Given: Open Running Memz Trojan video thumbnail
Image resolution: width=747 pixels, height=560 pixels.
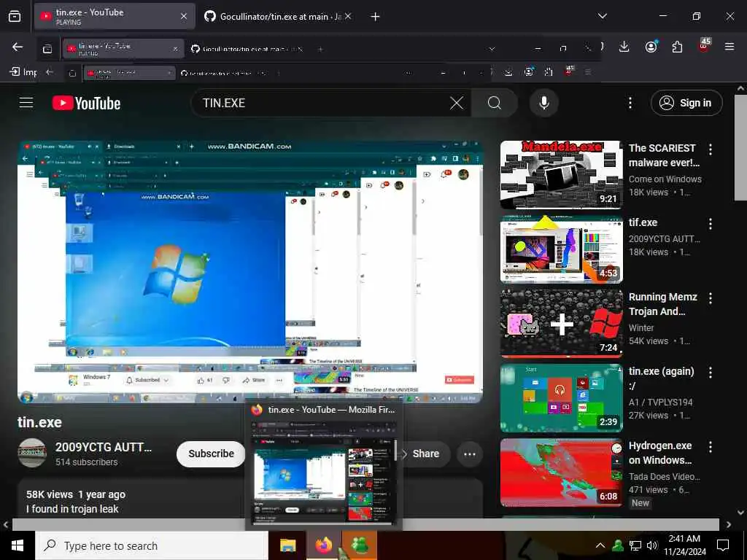Looking at the screenshot, I should (x=561, y=323).
